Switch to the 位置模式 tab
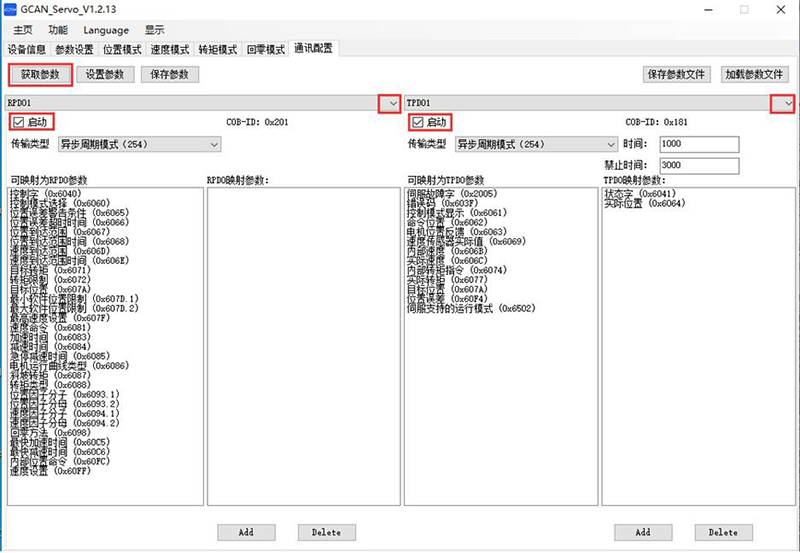800x553 pixels. (122, 49)
